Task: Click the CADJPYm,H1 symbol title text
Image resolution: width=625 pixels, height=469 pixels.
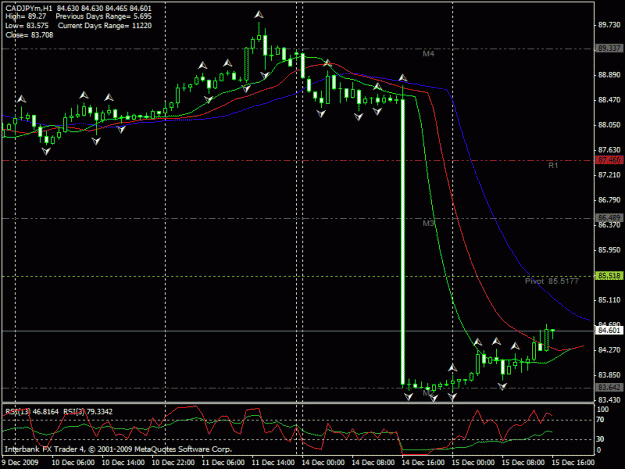Action: tap(29, 8)
